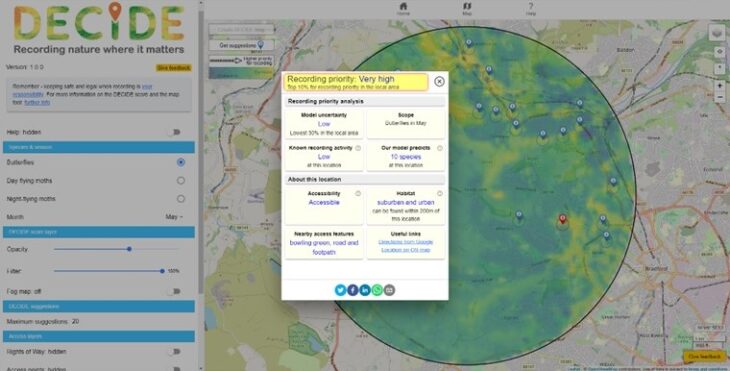Open the Month dropdown showing May
This screenshot has height=371, width=730.
(x=174, y=217)
